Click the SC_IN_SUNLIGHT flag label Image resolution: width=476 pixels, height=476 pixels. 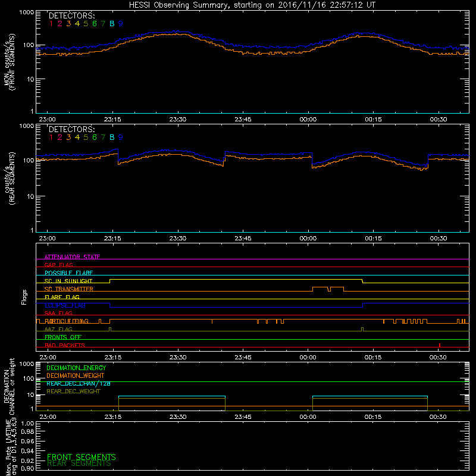pyautogui.click(x=68, y=281)
